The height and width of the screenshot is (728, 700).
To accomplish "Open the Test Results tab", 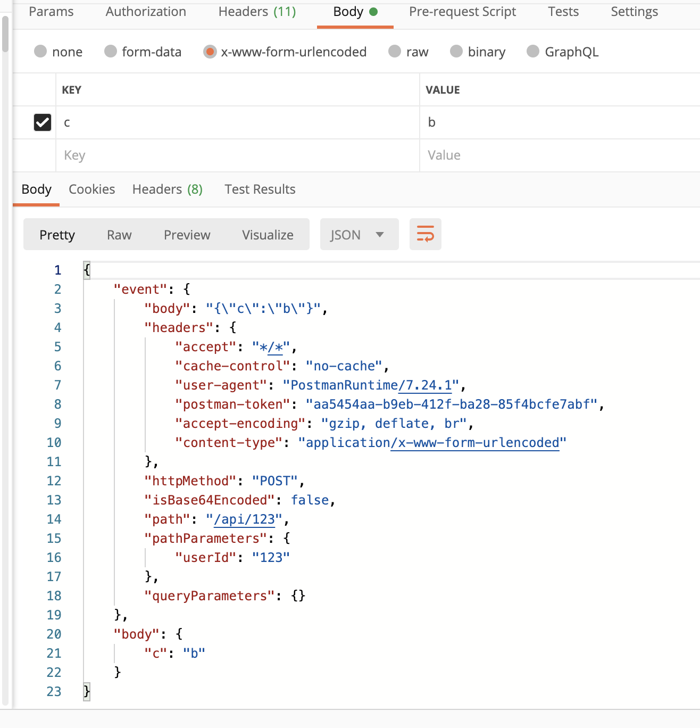I will click(x=260, y=189).
